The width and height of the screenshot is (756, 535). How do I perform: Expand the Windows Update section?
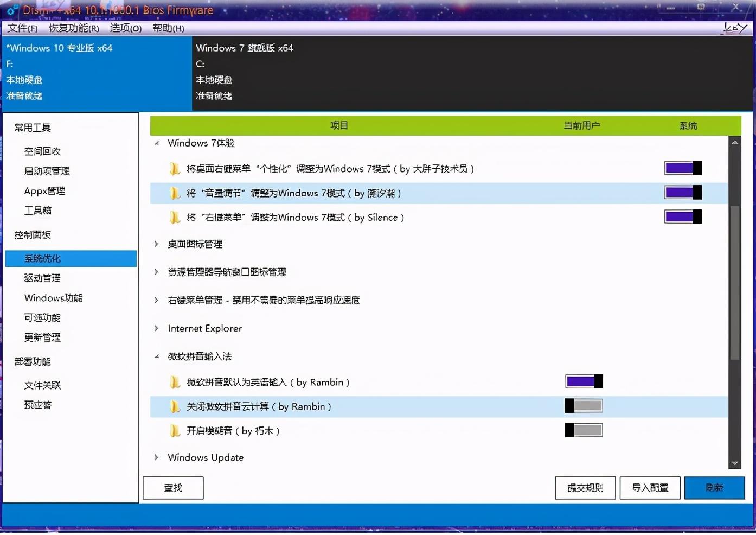[157, 457]
